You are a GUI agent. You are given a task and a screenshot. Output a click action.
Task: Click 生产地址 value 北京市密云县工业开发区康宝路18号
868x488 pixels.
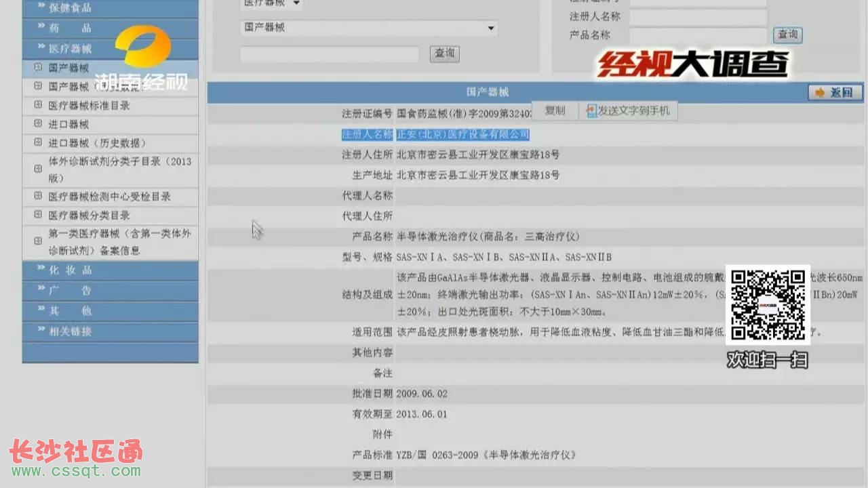point(478,175)
